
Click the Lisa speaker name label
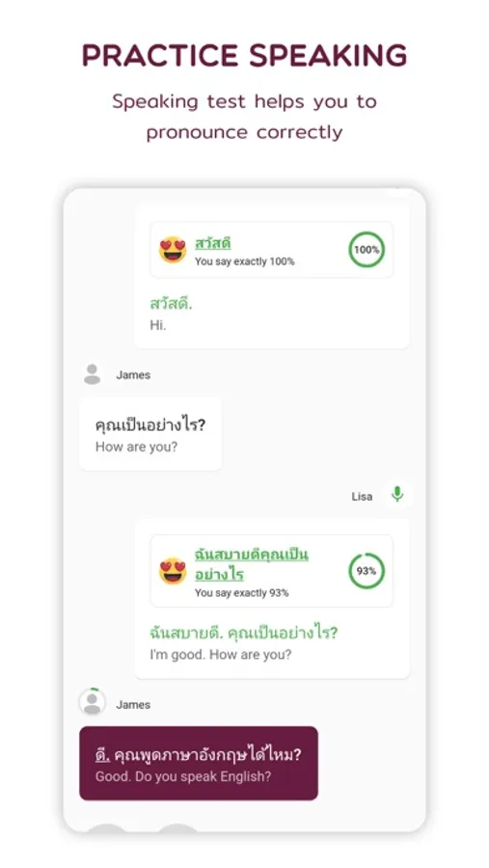(362, 497)
